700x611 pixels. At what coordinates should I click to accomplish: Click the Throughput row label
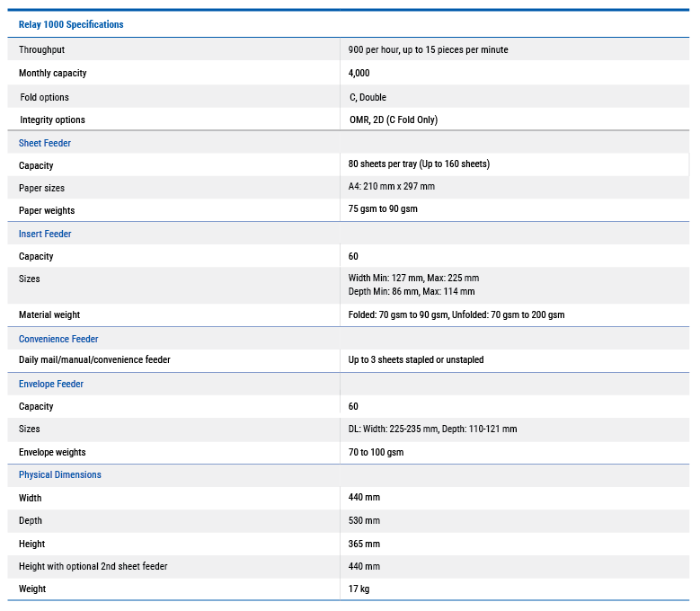pyautogui.click(x=41, y=49)
